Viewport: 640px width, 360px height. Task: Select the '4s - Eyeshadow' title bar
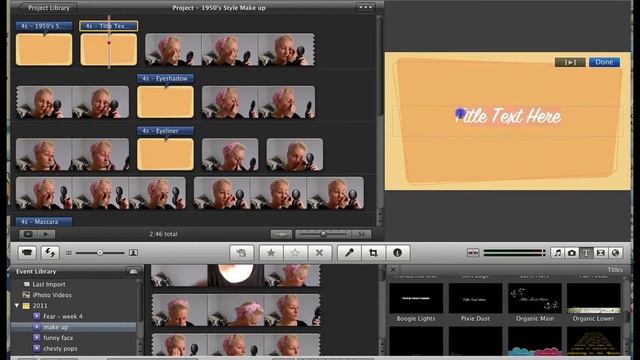[165, 78]
